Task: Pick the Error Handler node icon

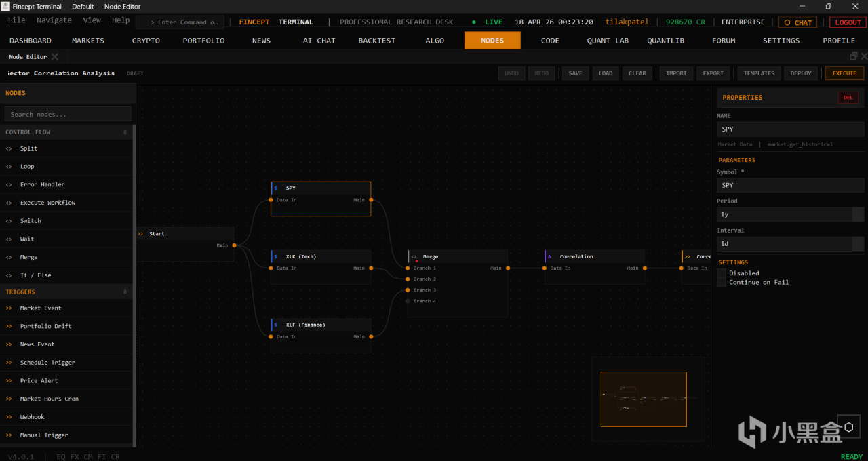Action: 9,184
